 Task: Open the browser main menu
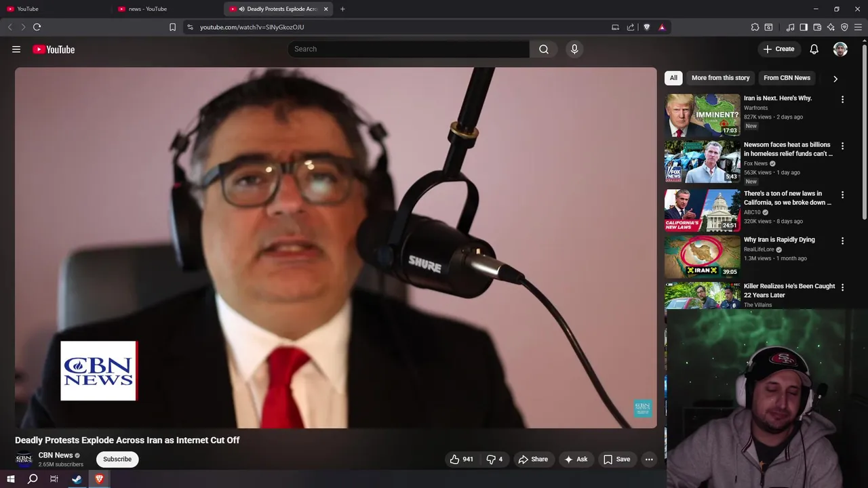(x=859, y=27)
